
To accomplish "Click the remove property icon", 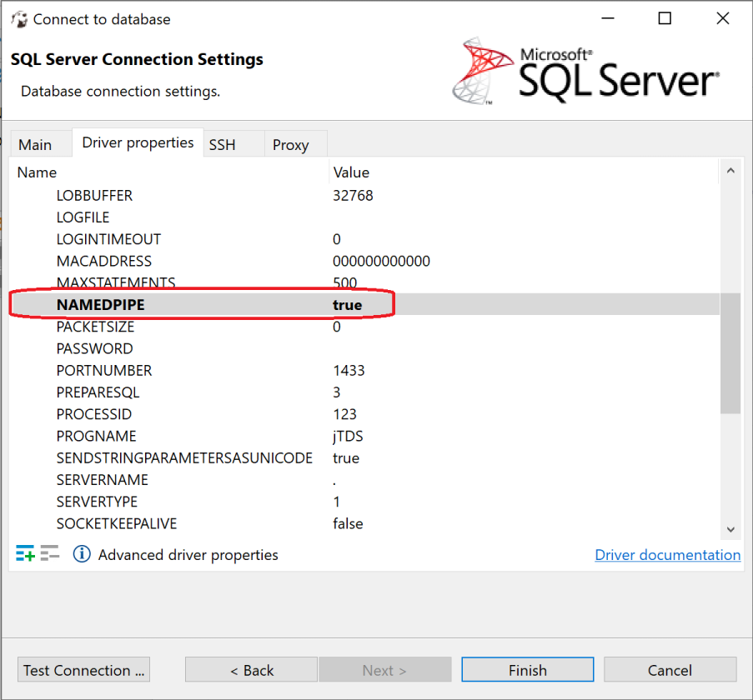I will pos(50,553).
